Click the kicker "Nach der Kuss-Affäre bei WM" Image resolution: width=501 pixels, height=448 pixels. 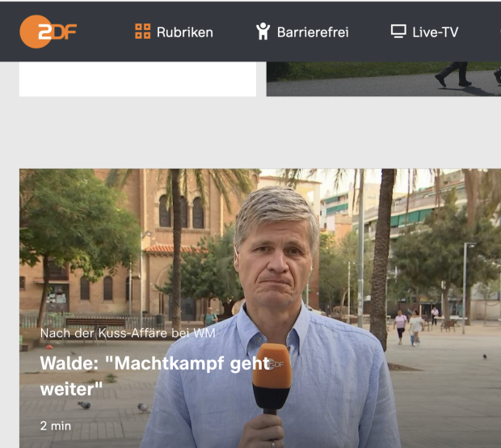pos(128,333)
